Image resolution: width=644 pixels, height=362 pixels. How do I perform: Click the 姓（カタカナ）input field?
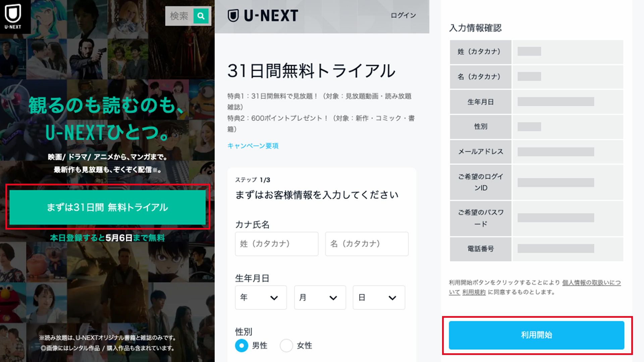pyautogui.click(x=276, y=244)
